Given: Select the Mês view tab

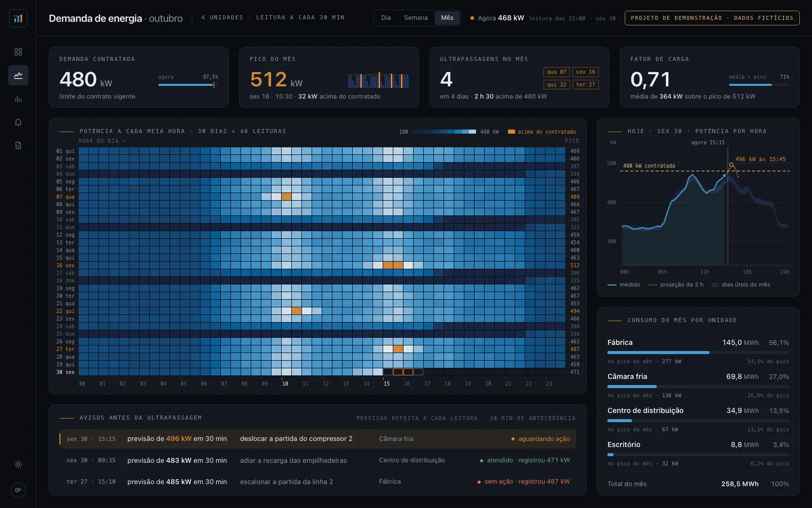Looking at the screenshot, I should click(447, 18).
